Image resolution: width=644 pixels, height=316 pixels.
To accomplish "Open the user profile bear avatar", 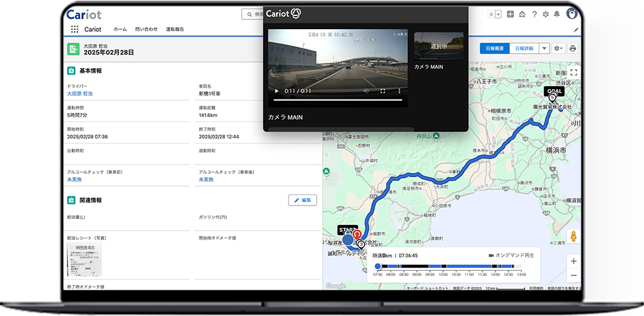I will point(572,14).
